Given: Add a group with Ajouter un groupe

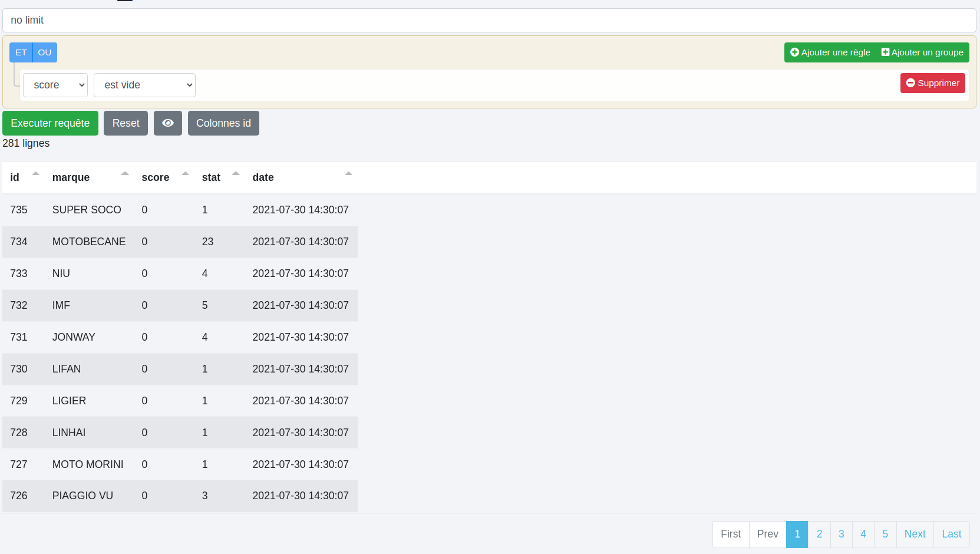Looking at the screenshot, I should point(922,52).
